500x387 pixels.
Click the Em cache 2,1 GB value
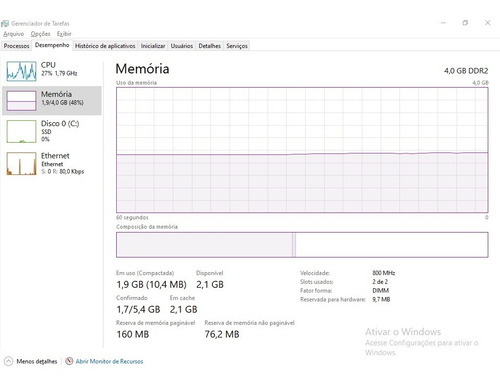pos(184,309)
